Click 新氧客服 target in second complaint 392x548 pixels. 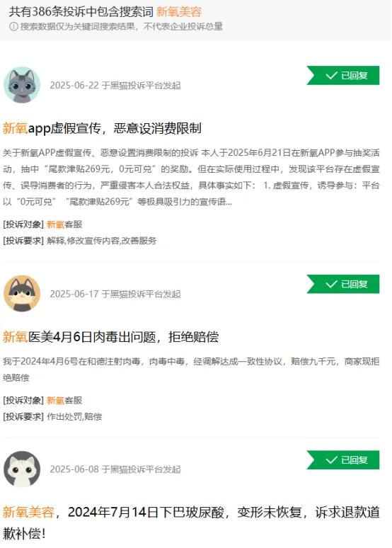coord(64,400)
